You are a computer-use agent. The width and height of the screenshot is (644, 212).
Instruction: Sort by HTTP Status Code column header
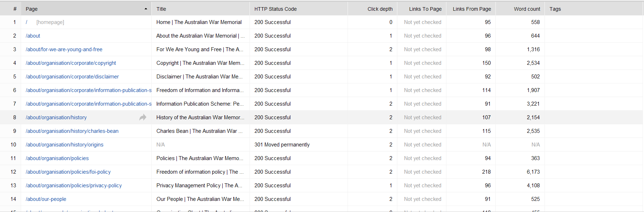pos(299,9)
